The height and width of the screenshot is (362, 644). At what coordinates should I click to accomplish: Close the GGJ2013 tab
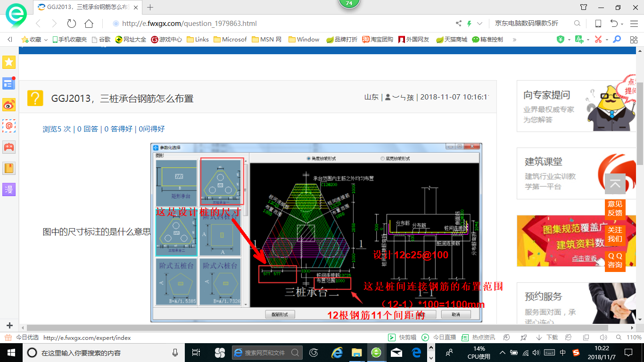click(x=137, y=7)
